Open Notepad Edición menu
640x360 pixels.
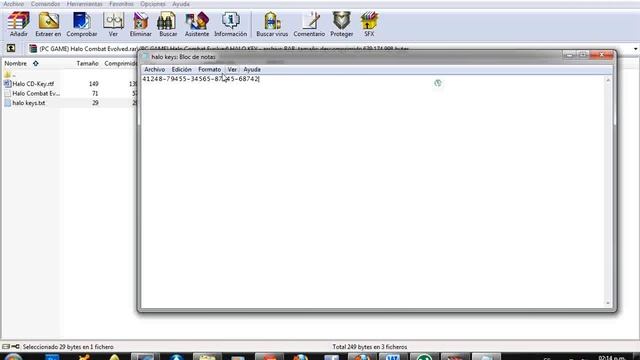pos(181,69)
